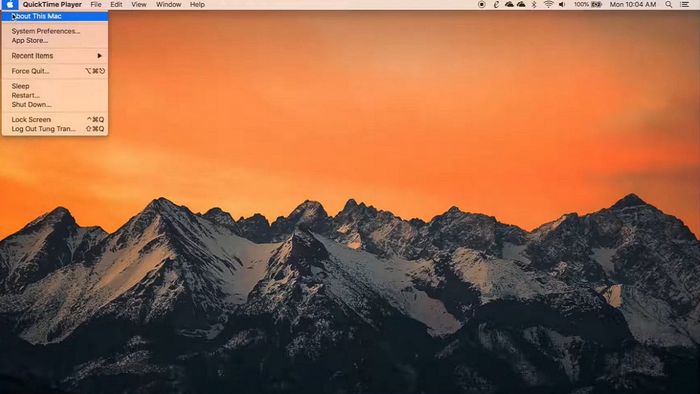Expand the Recent Items submenu
Viewport: 700px width, 394px height.
pos(54,56)
